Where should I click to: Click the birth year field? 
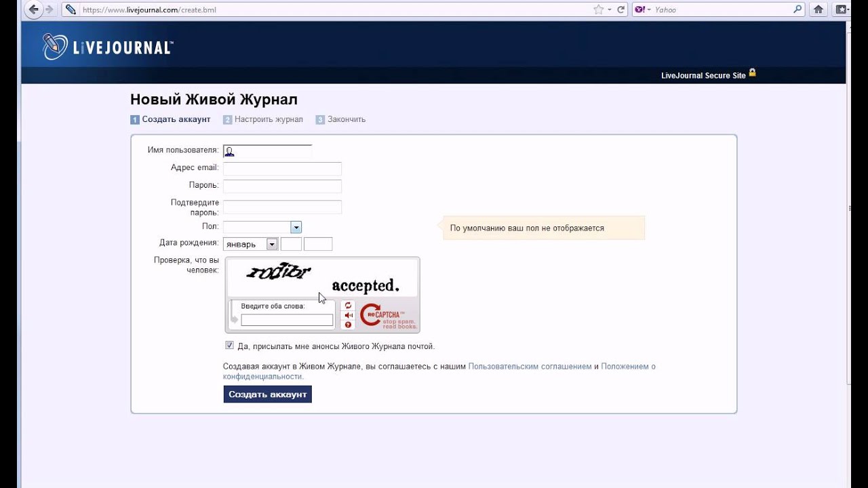318,244
